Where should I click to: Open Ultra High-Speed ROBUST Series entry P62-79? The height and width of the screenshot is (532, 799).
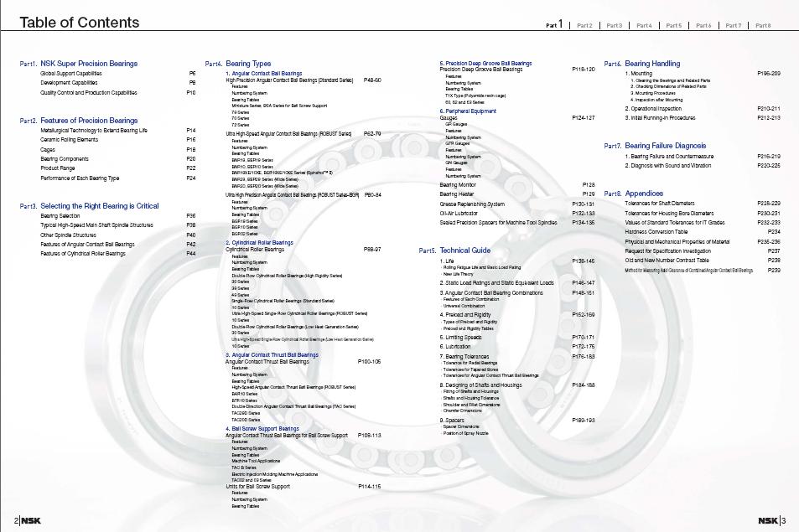click(288, 134)
